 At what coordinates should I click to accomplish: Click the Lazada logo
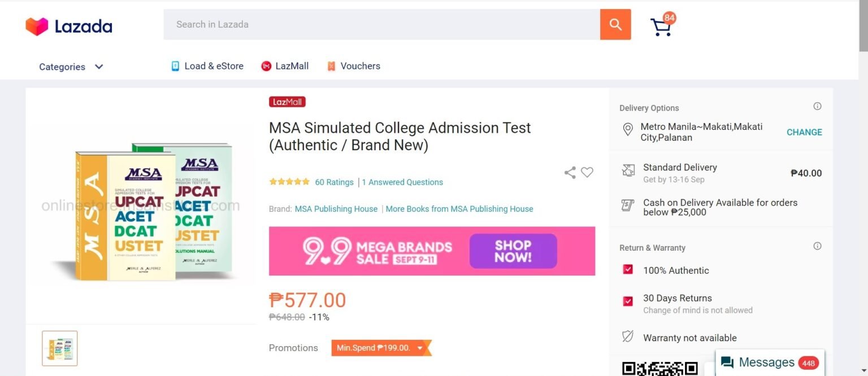tap(69, 25)
